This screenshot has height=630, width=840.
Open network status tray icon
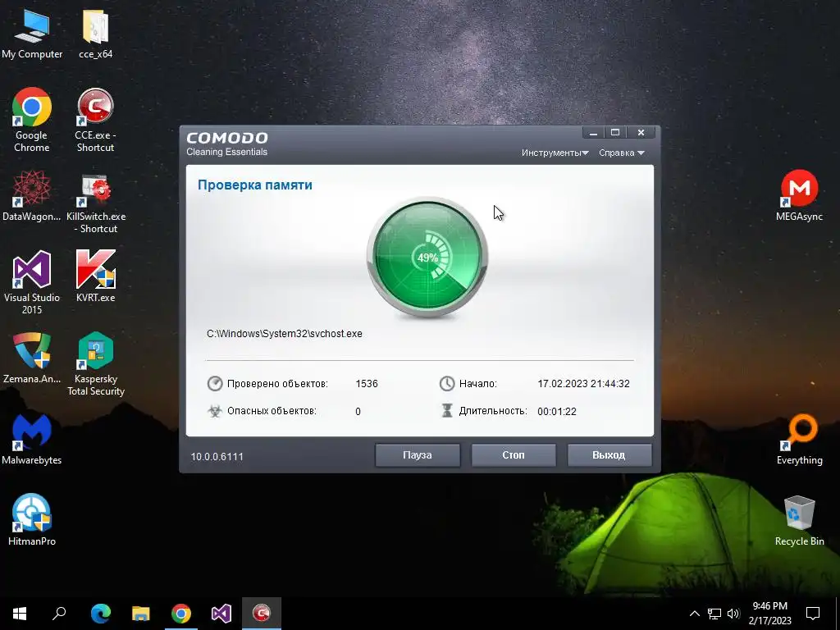coord(714,614)
